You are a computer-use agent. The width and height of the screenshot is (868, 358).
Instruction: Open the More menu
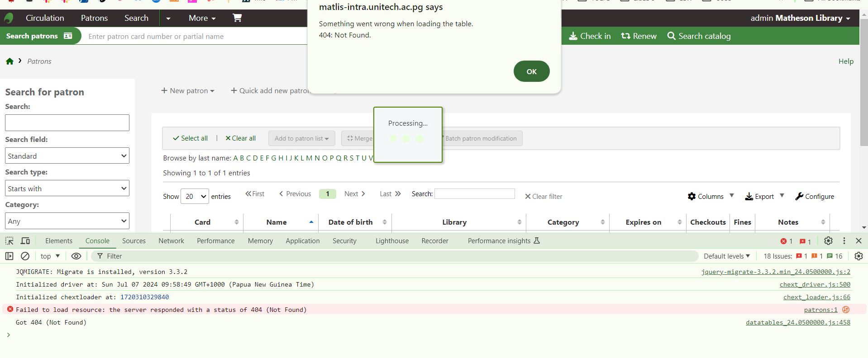coord(202,18)
